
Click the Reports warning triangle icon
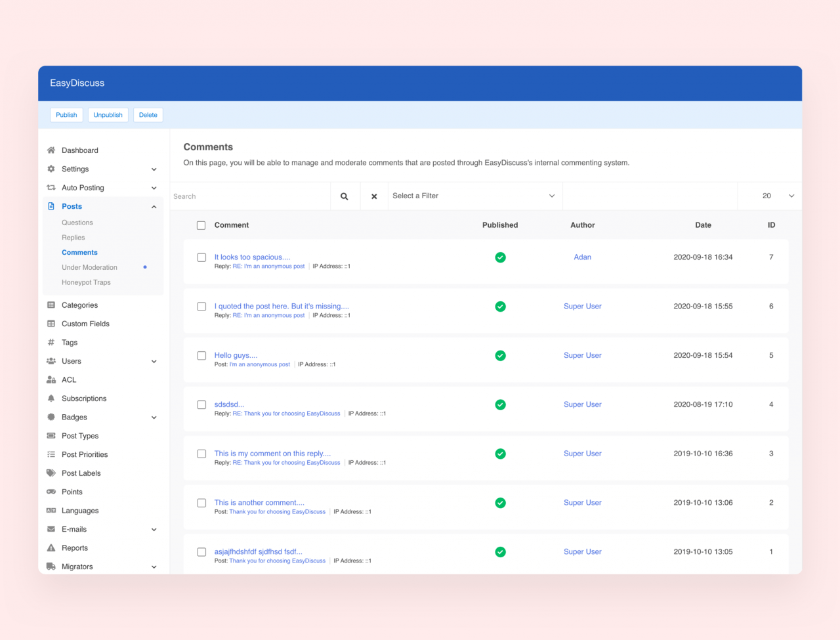(51, 548)
